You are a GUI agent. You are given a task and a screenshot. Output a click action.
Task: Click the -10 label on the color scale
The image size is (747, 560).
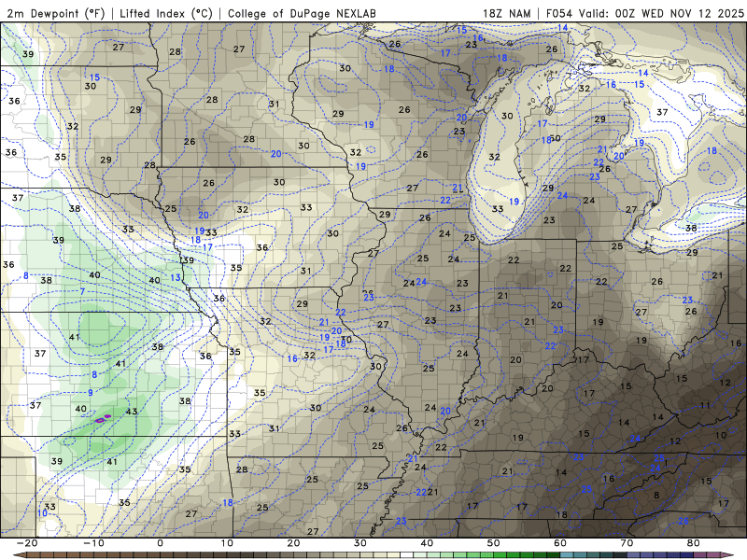(x=93, y=543)
